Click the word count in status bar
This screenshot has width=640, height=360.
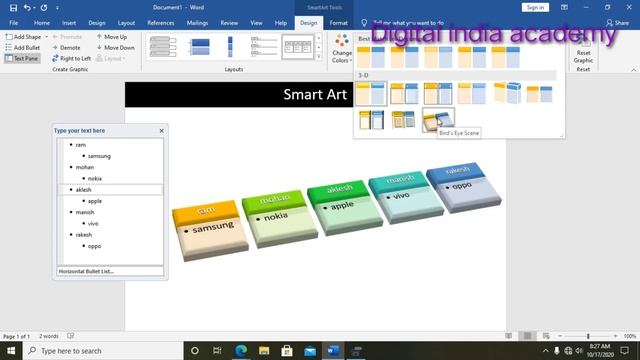49,336
